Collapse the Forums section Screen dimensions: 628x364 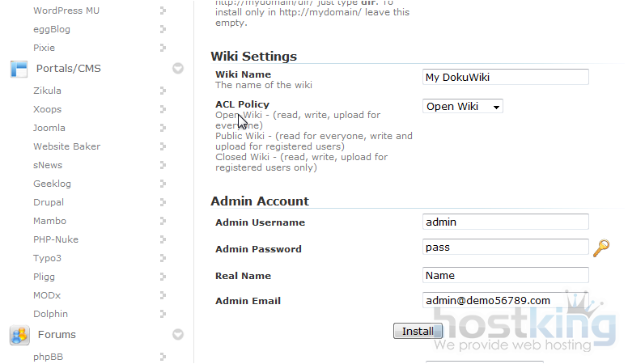click(178, 334)
